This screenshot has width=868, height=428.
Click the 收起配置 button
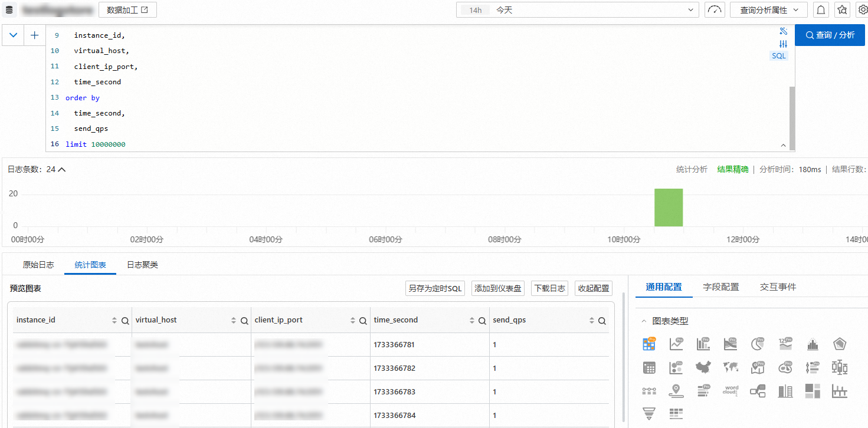594,288
